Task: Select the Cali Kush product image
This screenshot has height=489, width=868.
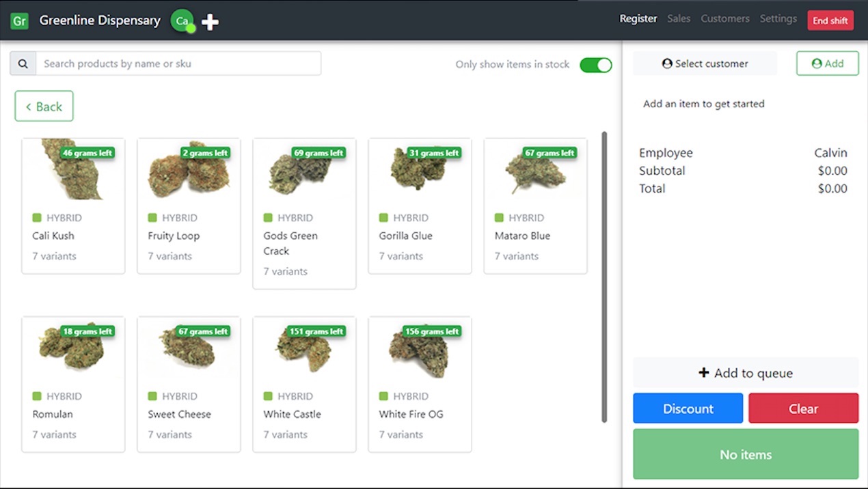Action: 72,171
